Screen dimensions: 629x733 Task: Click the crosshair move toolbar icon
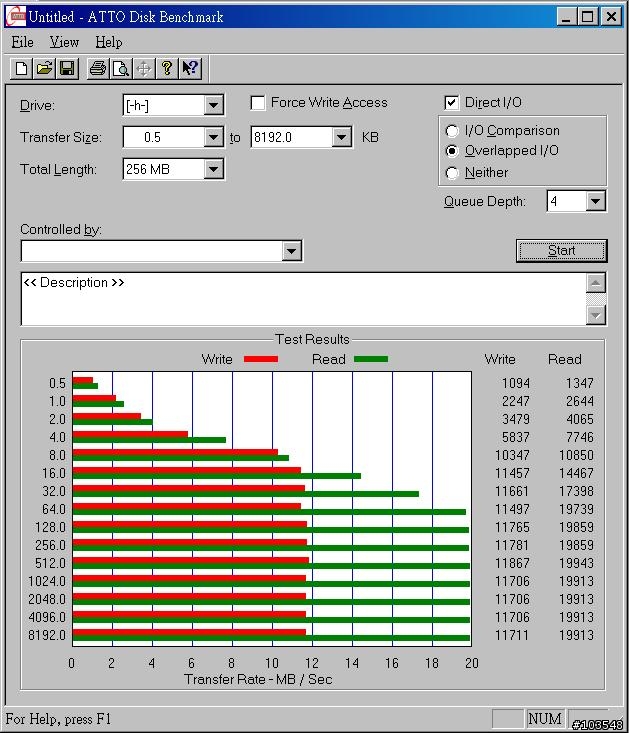point(144,69)
